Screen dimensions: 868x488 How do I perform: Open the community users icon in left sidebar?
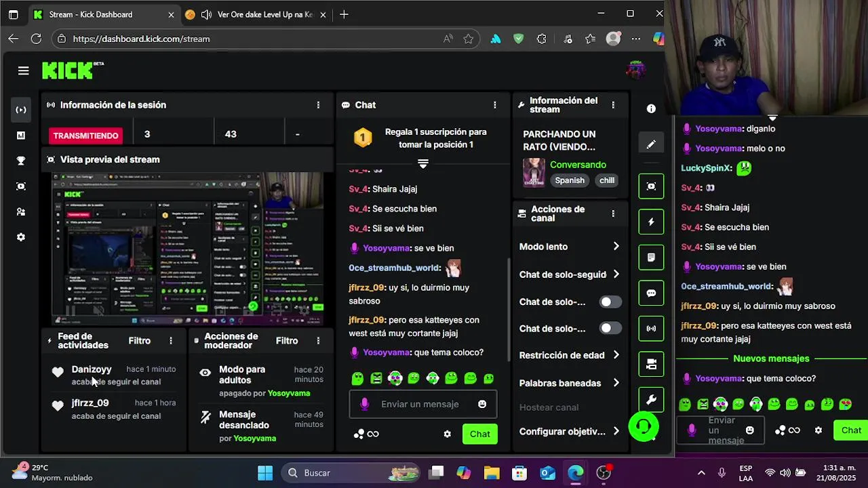(x=21, y=211)
